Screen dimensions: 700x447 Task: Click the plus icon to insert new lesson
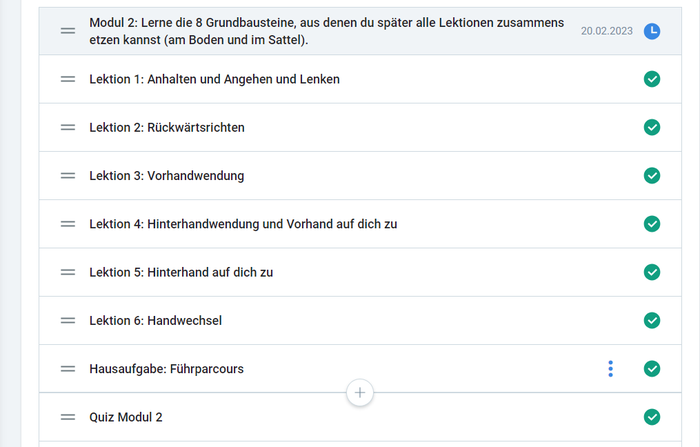click(x=360, y=393)
